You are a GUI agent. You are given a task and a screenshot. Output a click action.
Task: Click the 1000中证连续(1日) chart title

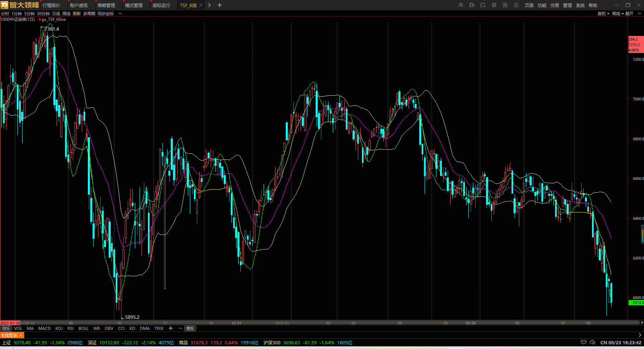[x=18, y=19]
